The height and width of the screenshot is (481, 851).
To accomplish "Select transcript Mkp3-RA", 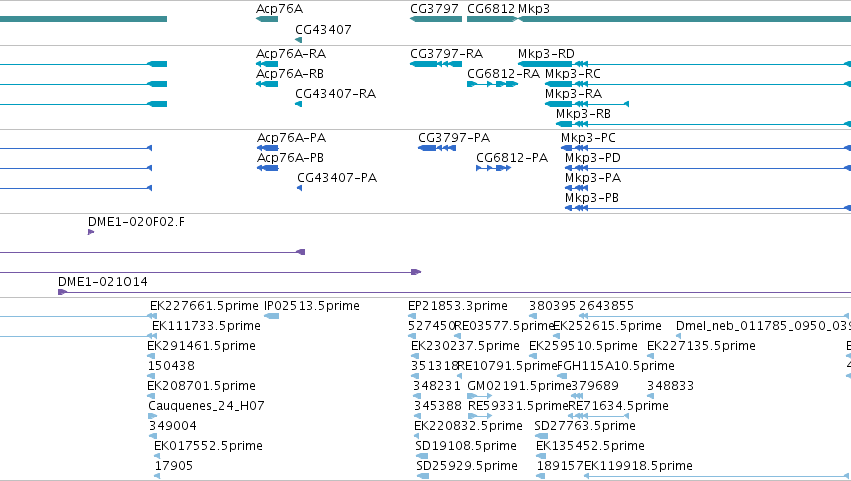I will pos(573,94).
